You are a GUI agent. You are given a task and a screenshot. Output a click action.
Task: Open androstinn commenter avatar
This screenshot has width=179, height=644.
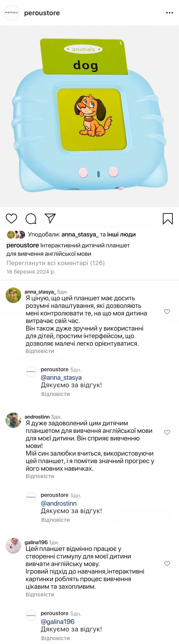tap(13, 420)
